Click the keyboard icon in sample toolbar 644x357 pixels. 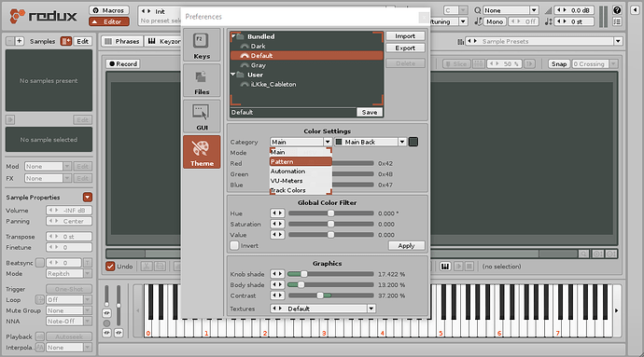click(445, 267)
